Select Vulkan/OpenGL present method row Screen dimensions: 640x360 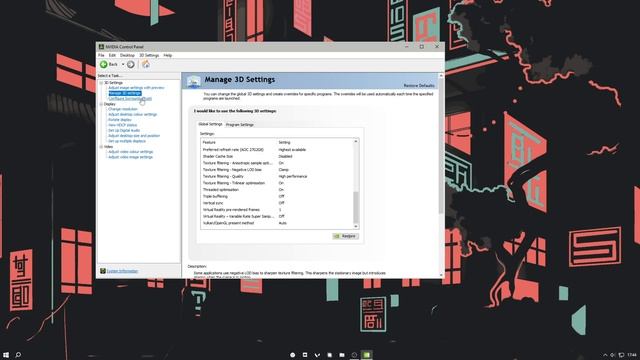tap(277, 223)
